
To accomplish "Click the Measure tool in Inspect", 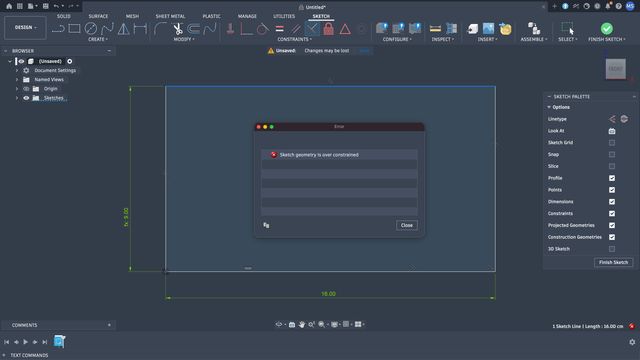I will pos(435,29).
